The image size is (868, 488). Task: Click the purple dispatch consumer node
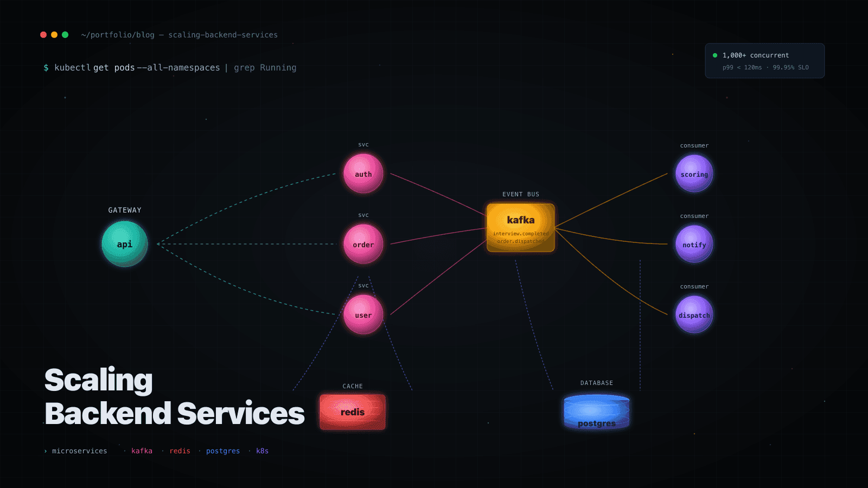click(694, 314)
